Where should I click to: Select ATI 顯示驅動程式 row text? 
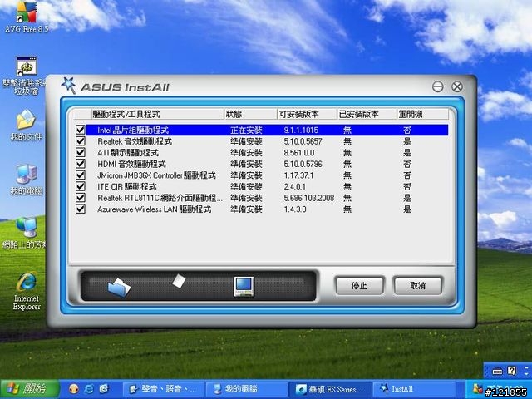[128, 152]
